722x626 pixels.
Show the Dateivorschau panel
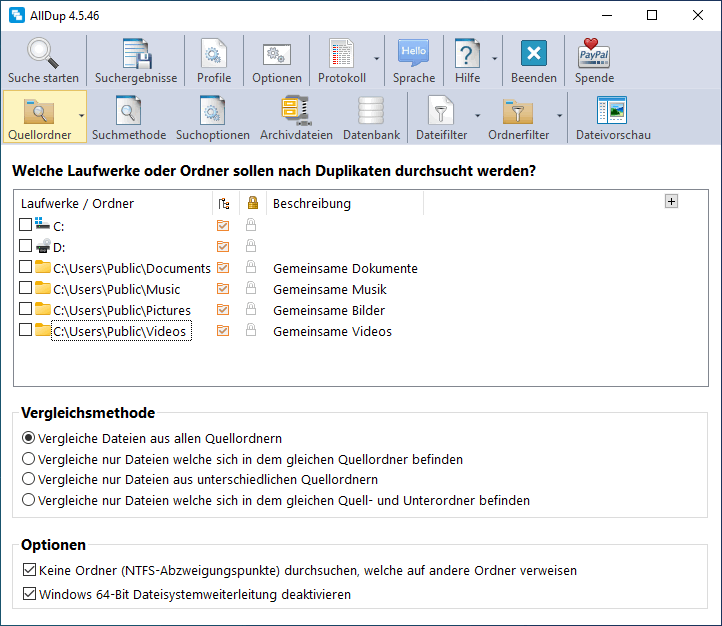[612, 110]
